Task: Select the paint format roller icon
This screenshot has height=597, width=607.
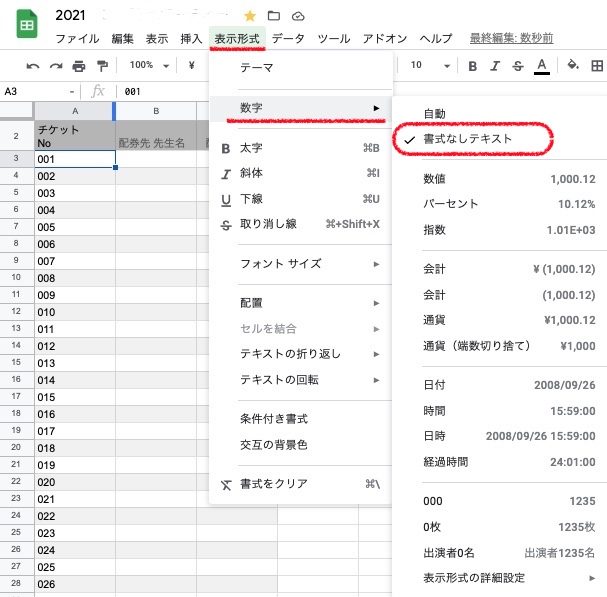Action: tap(102, 65)
